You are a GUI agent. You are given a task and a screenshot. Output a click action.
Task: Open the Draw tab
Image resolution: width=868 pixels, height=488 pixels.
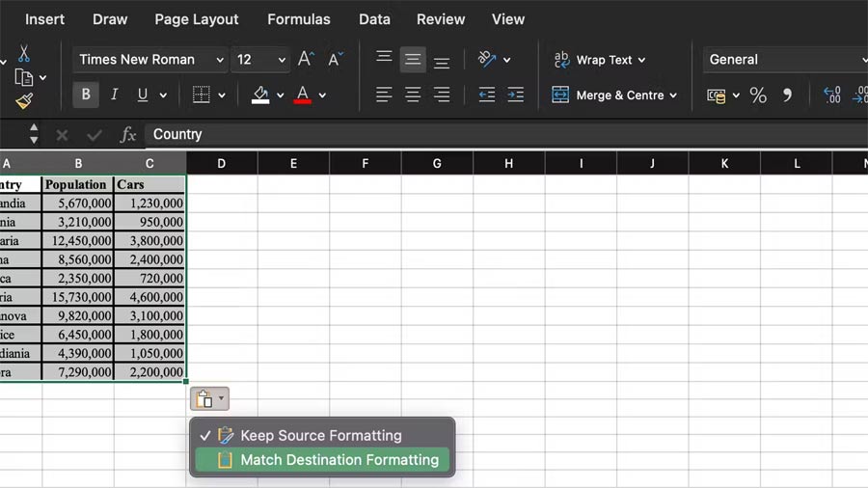(110, 19)
